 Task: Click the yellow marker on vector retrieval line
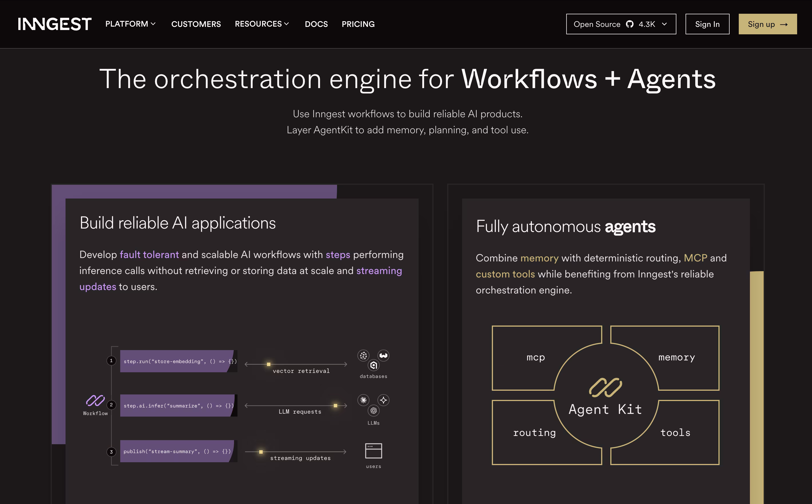pyautogui.click(x=268, y=364)
